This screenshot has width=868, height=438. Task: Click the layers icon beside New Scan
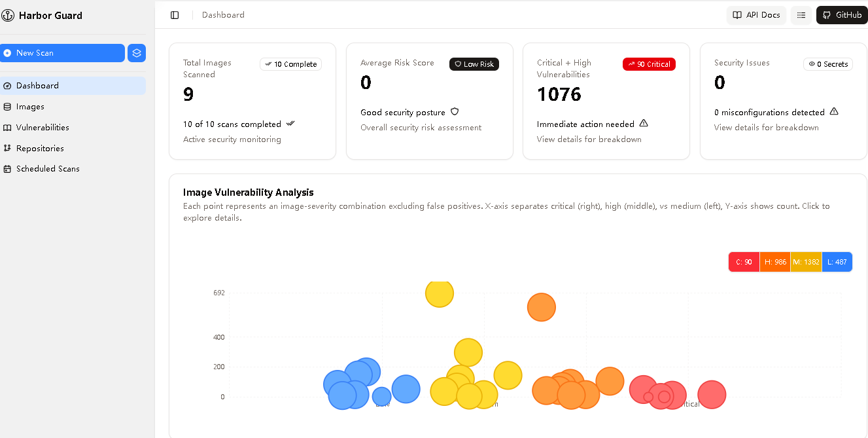137,53
